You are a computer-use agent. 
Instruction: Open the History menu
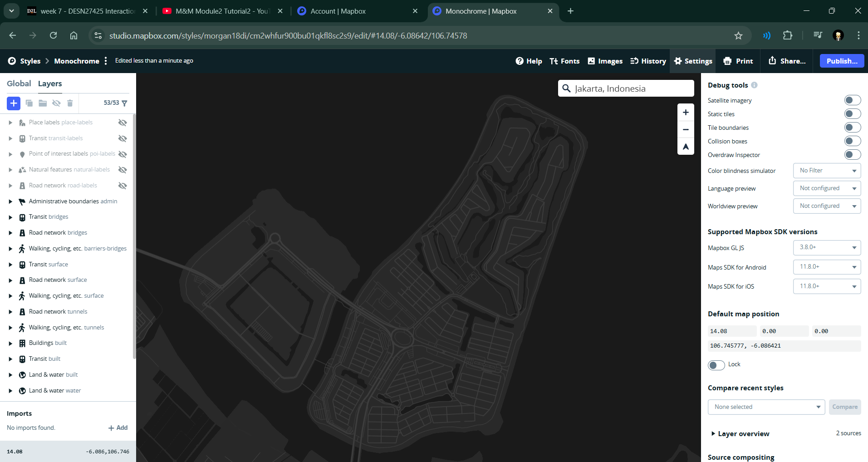pyautogui.click(x=648, y=61)
